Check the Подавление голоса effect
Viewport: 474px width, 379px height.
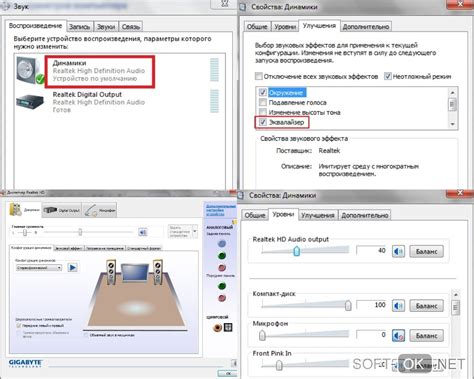(263, 102)
